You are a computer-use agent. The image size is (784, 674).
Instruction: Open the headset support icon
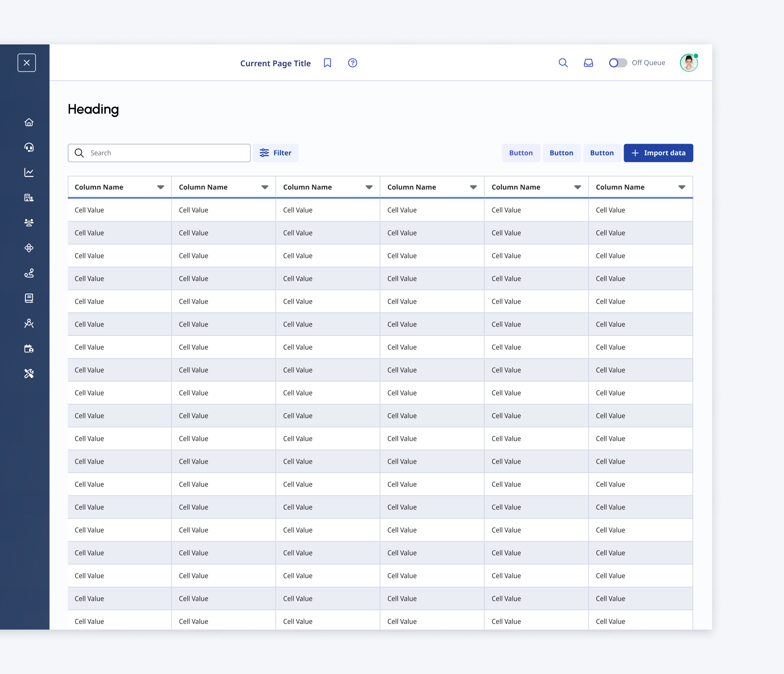(29, 147)
